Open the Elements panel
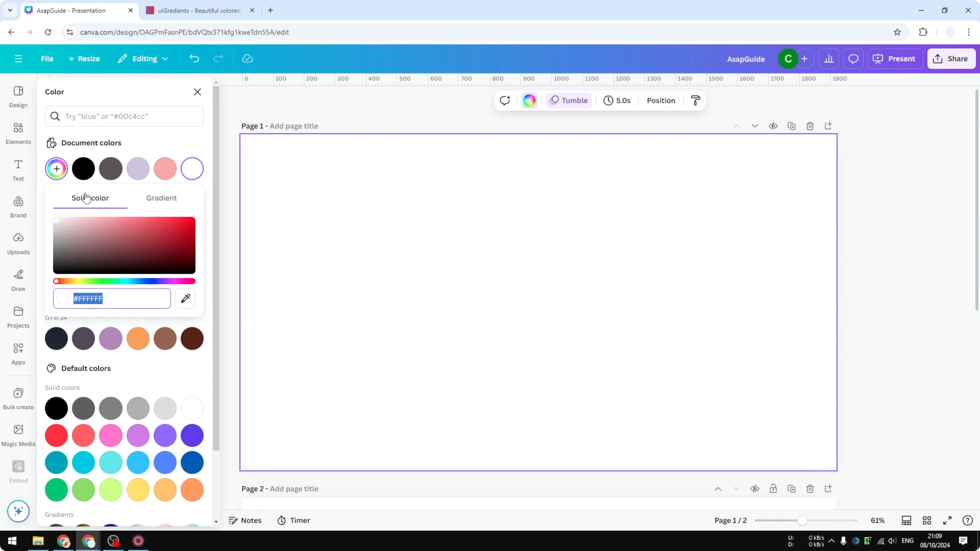Viewport: 980px width, 551px height. [18, 133]
